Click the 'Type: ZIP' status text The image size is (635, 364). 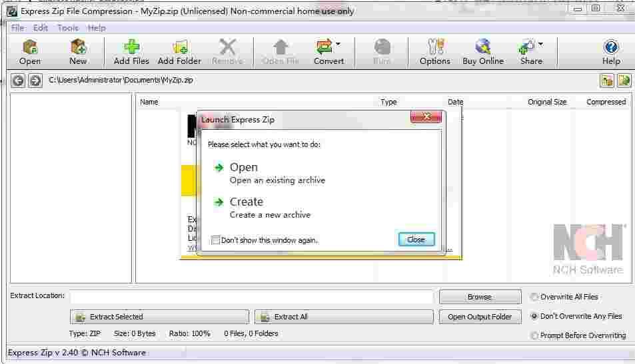[x=85, y=333]
